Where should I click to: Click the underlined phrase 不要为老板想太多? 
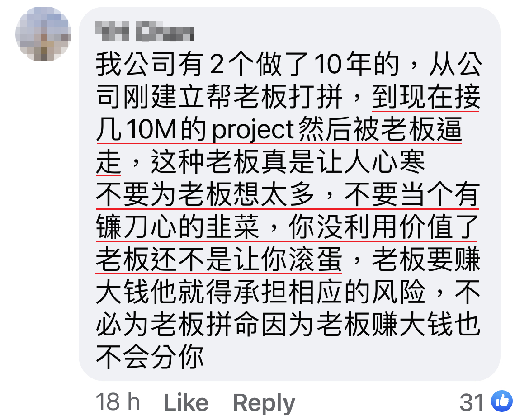pyautogui.click(x=205, y=194)
